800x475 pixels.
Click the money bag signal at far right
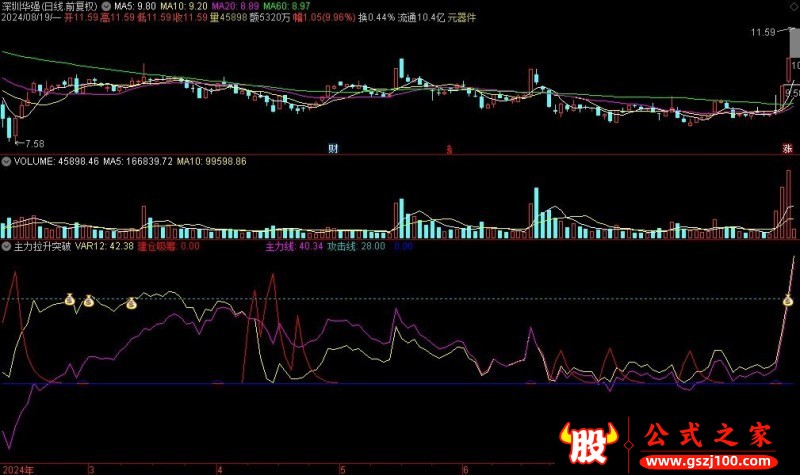(x=788, y=301)
